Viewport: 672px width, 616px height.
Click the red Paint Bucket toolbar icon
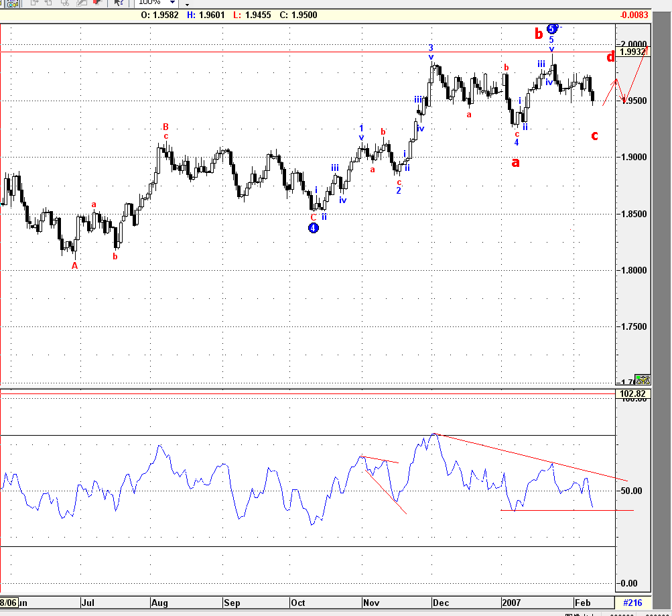pyautogui.click(x=96, y=3)
